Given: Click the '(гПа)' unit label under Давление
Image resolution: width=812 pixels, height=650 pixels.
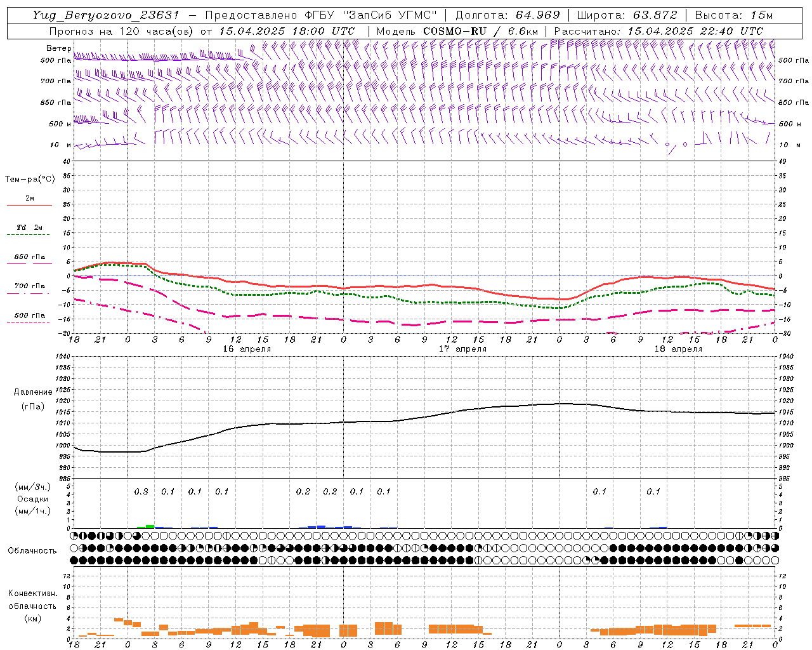Looking at the screenshot, I should (x=33, y=407).
